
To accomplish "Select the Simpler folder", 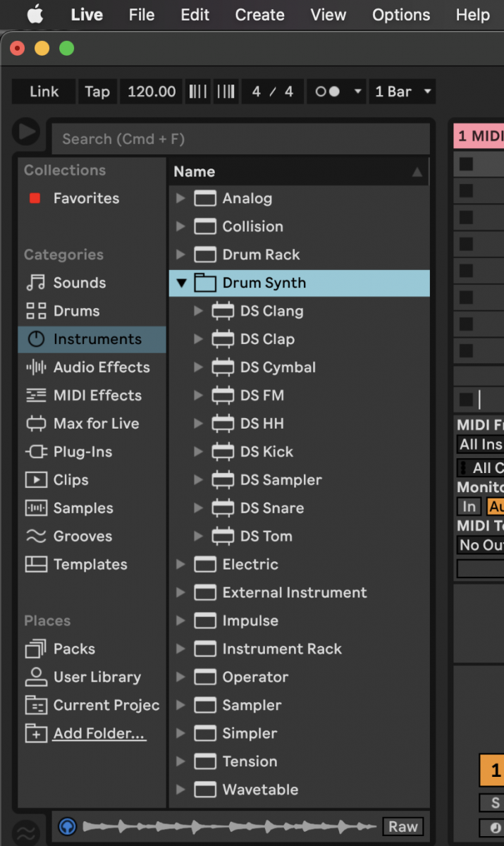I will tap(299, 733).
